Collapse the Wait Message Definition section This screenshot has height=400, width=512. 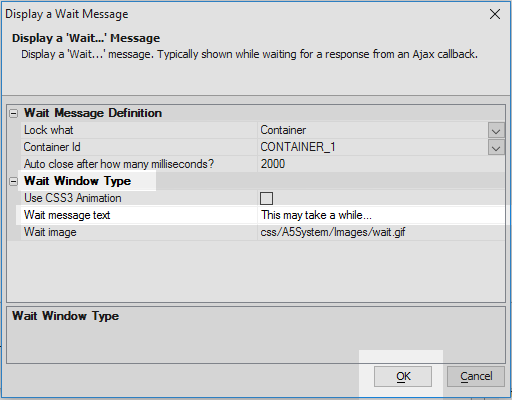pos(14,114)
